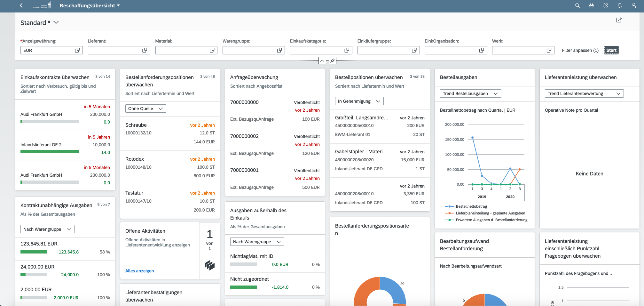644x306 pixels.
Task: Expand the Standard variant dropdown
Action: [56, 22]
